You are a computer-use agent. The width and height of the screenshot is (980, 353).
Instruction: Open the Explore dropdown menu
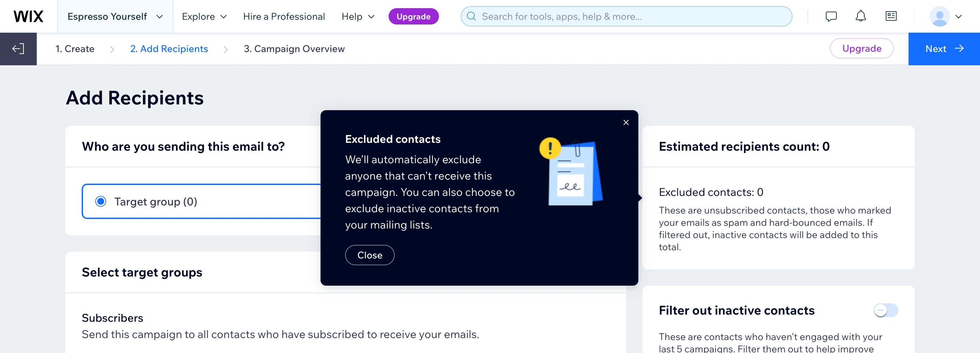point(204,16)
